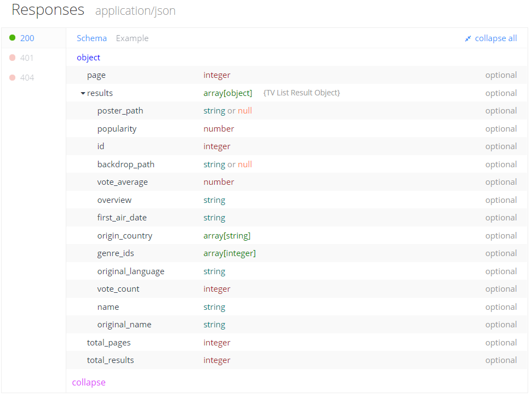Image resolution: width=532 pixels, height=397 pixels.
Task: Click the integer type of total_results
Action: (217, 360)
